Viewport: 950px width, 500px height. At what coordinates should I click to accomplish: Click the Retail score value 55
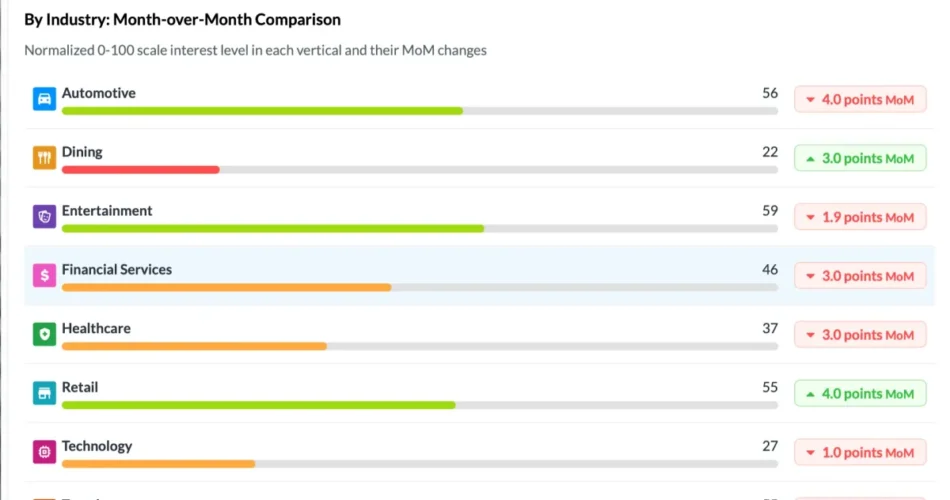(x=769, y=387)
